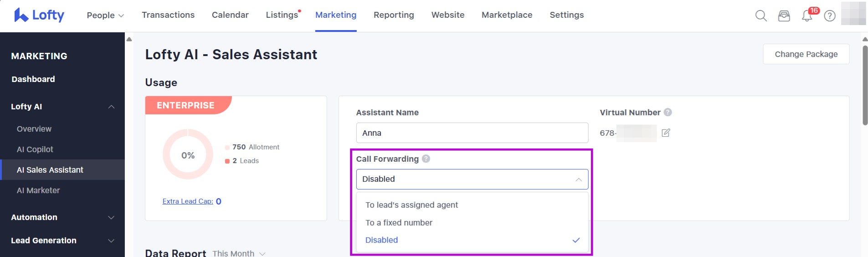The image size is (868, 257).
Task: Open the user profile avatar
Action: click(x=853, y=13)
